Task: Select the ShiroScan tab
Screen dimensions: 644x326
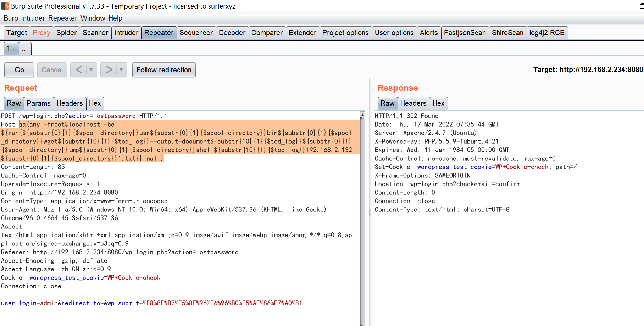Action: click(x=508, y=33)
